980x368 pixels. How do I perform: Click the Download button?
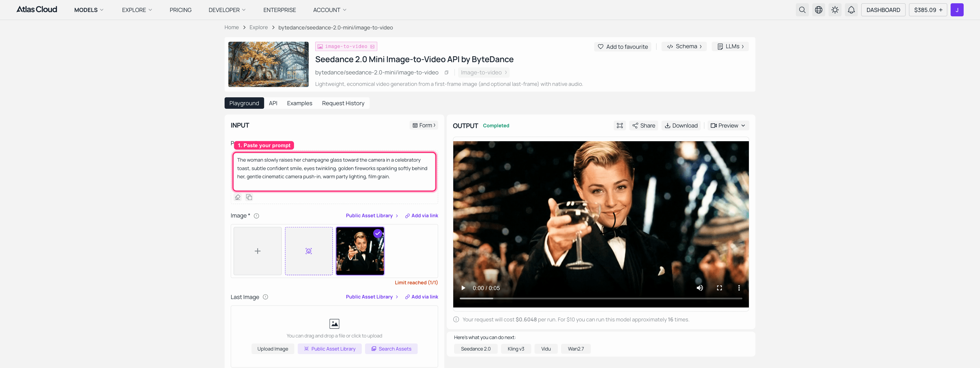tap(681, 125)
